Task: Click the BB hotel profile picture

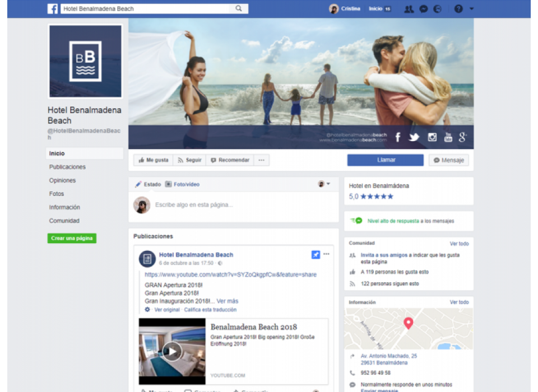Action: point(85,61)
